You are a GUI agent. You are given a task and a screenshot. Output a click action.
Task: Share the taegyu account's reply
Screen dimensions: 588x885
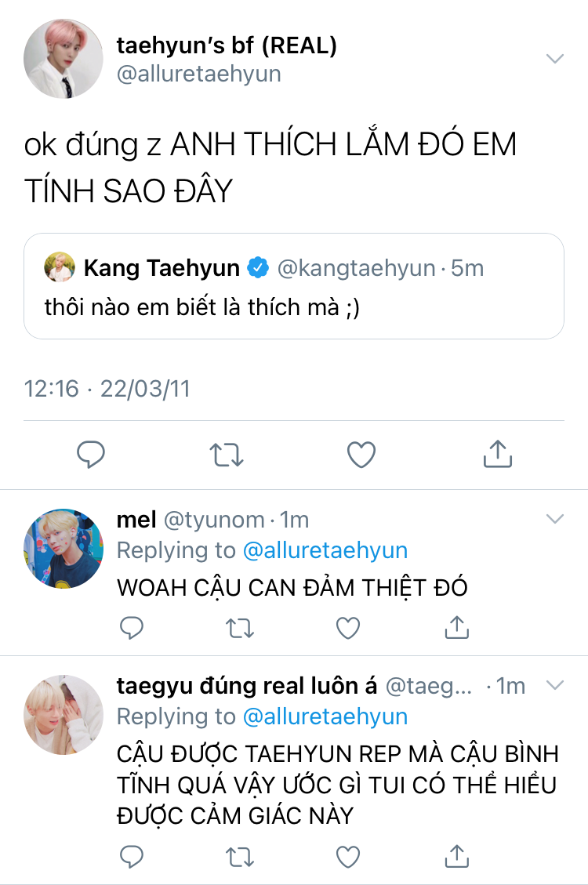pyautogui.click(x=457, y=855)
